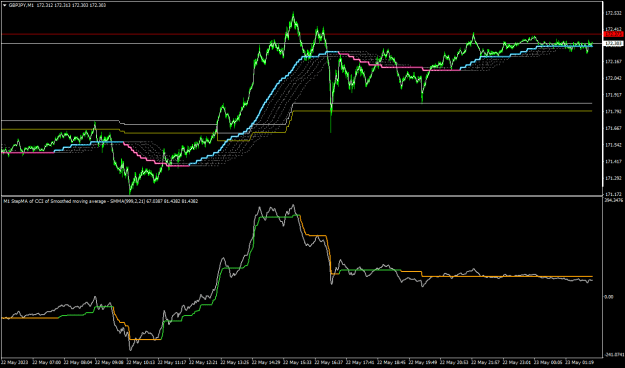Click the 22 May 16:37 time label

pyautogui.click(x=328, y=363)
